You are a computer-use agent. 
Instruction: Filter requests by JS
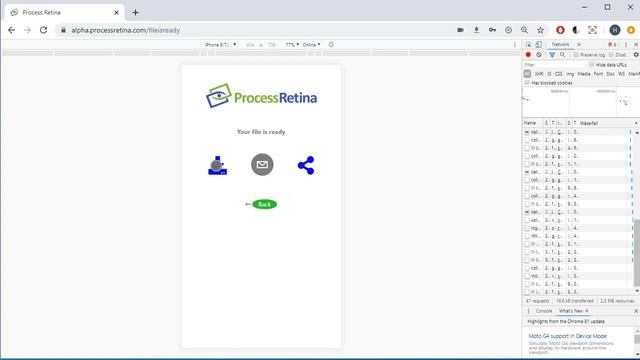549,74
